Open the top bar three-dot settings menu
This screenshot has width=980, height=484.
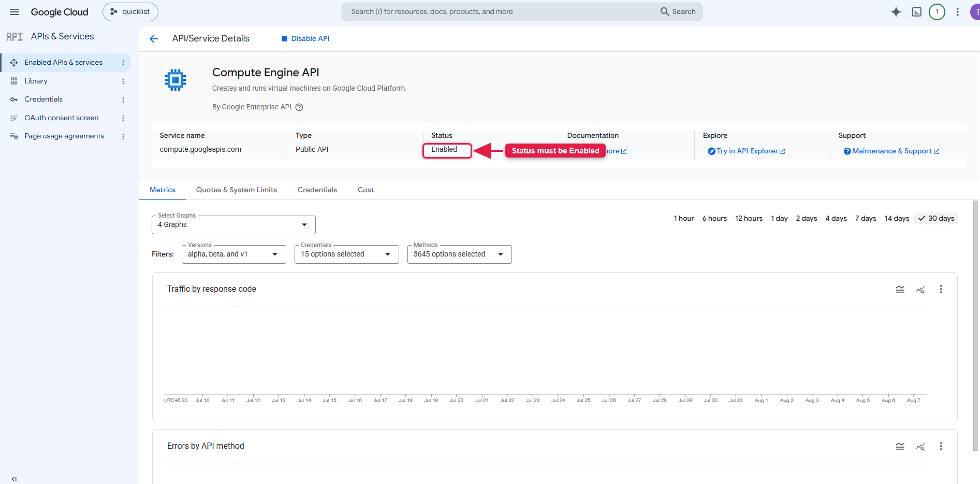click(x=958, y=12)
